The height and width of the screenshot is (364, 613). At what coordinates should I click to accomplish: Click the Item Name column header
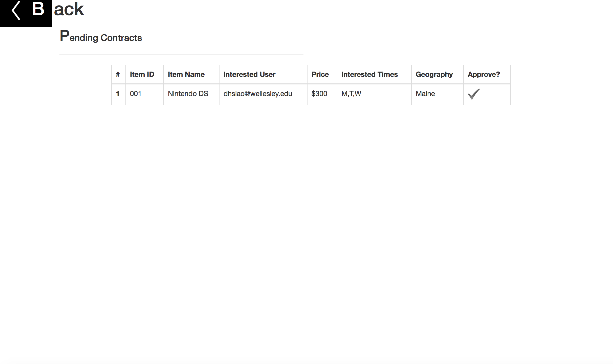point(186,74)
